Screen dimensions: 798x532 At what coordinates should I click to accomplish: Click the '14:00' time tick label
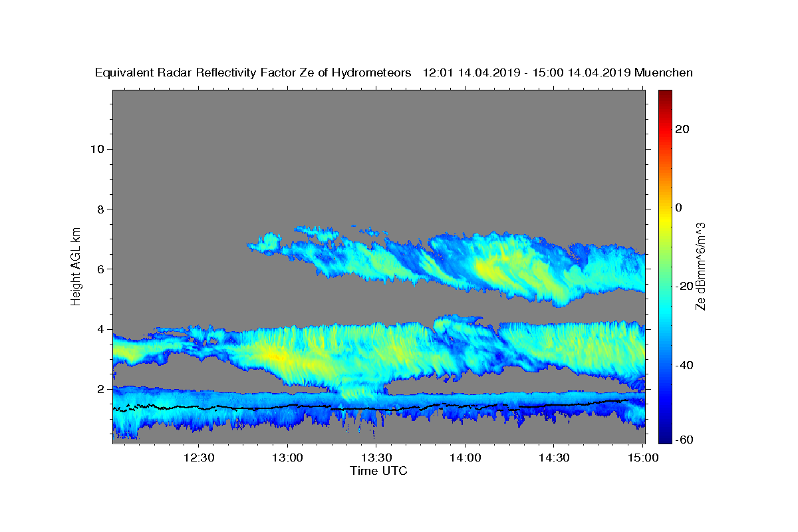click(465, 458)
